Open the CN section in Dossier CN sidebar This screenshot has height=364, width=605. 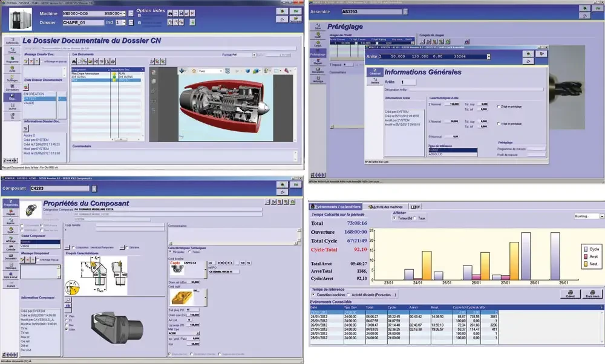(12, 115)
